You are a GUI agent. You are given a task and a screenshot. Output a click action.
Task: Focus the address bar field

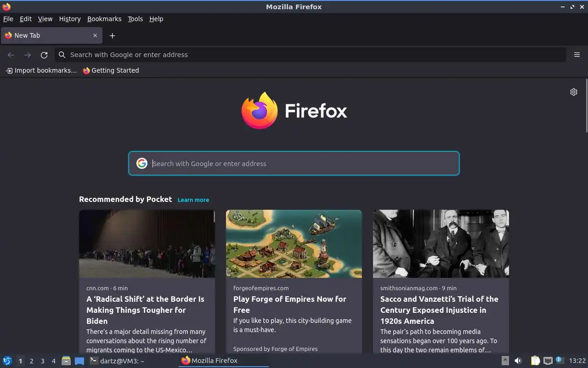pos(310,55)
